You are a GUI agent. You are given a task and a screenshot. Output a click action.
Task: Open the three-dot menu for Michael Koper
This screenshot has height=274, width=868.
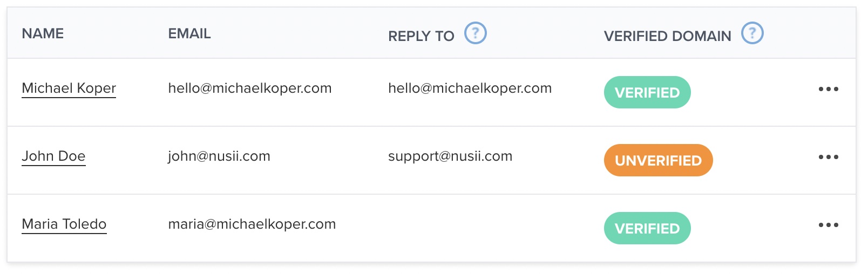[828, 89]
